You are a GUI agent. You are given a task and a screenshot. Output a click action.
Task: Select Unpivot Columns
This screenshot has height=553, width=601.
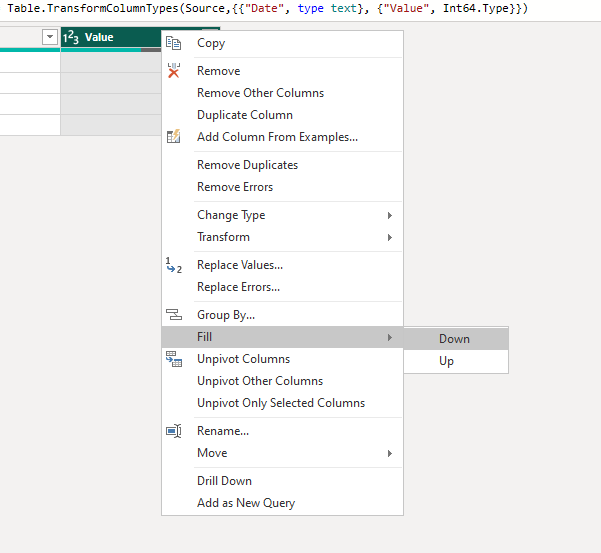pos(282,359)
